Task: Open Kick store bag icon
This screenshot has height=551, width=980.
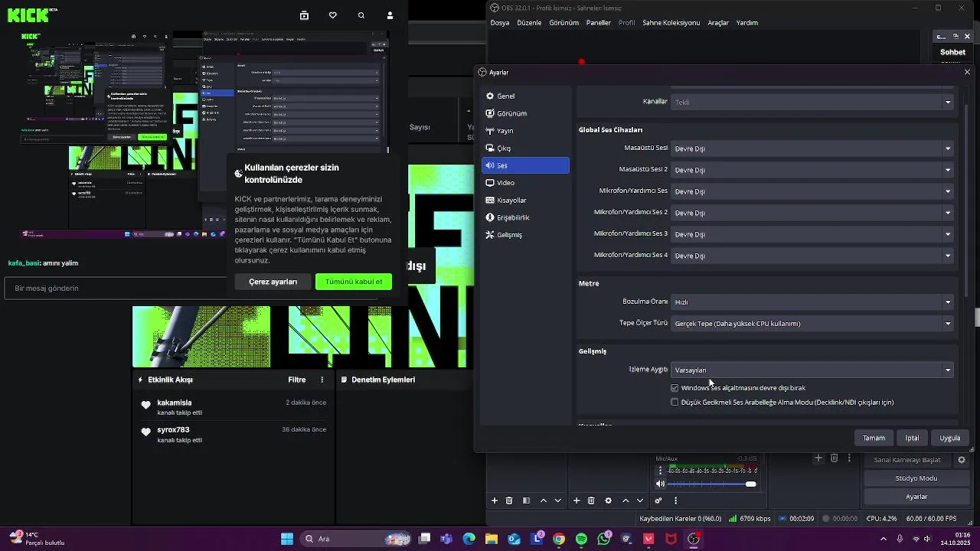Action: pyautogui.click(x=304, y=15)
